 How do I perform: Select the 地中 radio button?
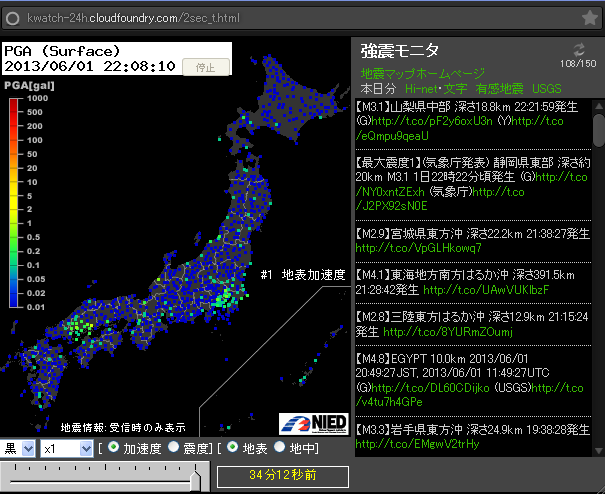pyautogui.click(x=279, y=447)
